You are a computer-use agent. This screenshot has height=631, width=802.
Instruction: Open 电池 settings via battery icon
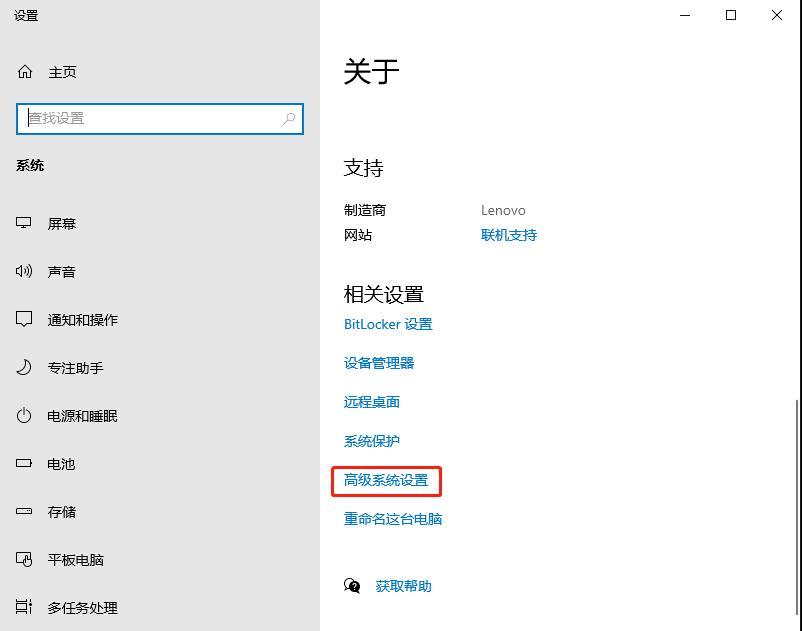click(x=24, y=463)
